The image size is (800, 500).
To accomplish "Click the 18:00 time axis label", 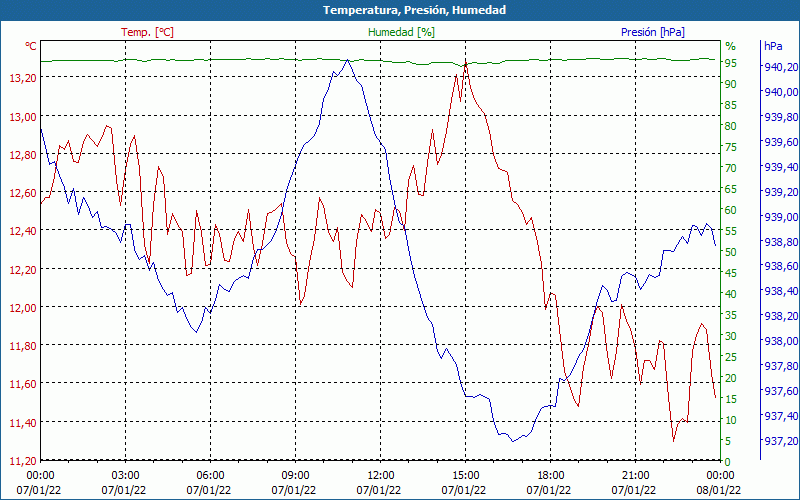I will point(550,476).
